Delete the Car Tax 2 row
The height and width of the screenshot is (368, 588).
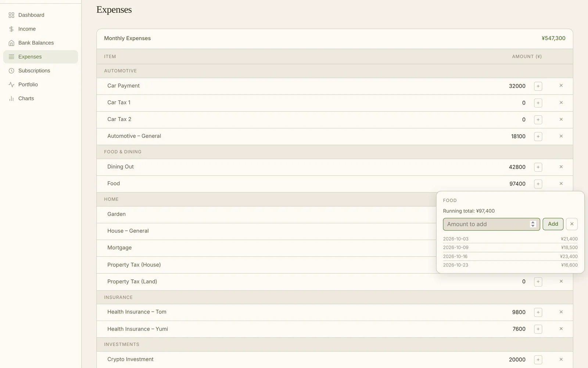(561, 119)
